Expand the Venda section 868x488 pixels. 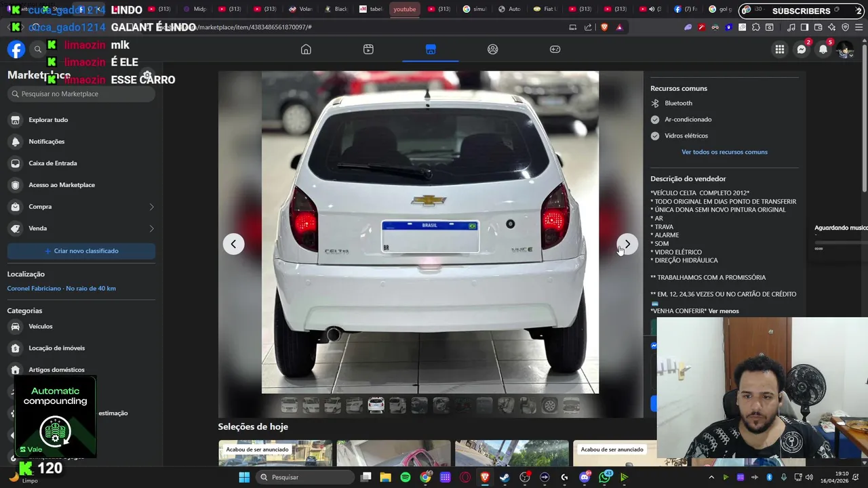click(x=81, y=228)
